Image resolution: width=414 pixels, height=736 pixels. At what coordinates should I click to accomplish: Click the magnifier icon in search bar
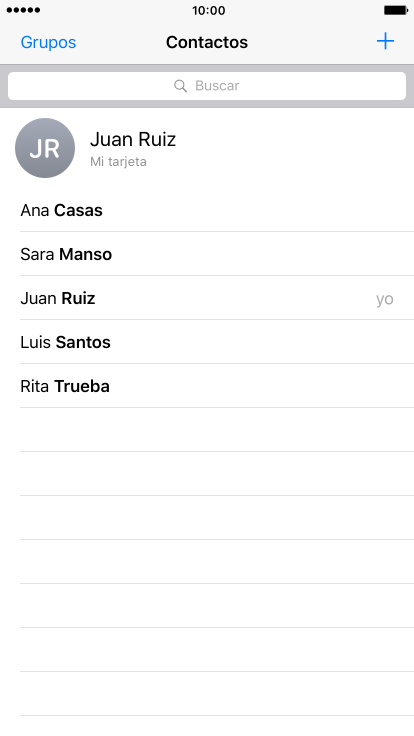tap(180, 86)
